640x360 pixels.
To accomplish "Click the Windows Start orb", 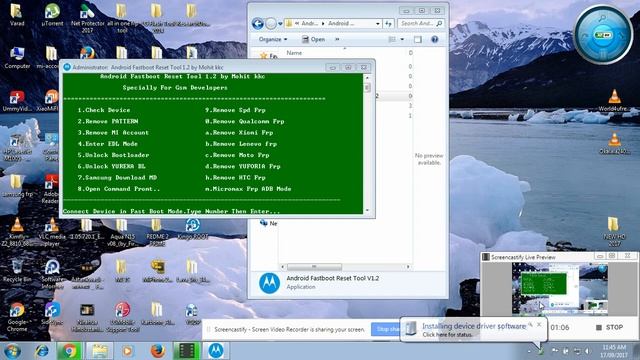I will point(12,351).
